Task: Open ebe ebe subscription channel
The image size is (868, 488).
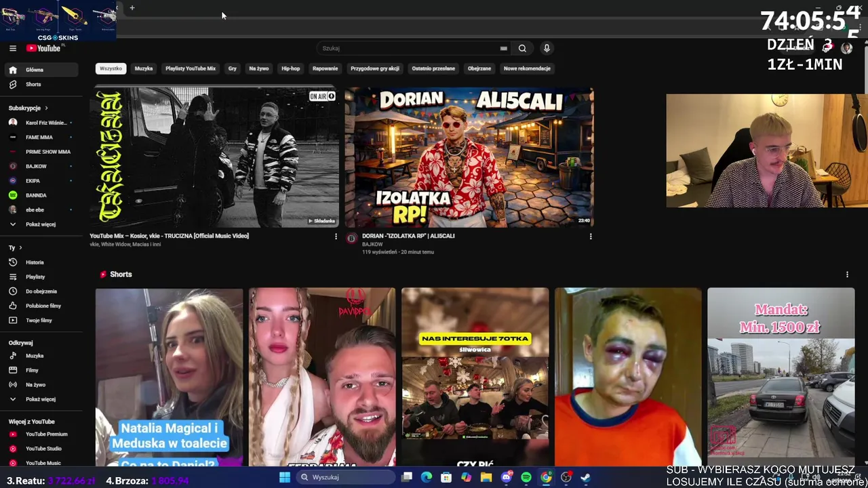Action: coord(42,210)
